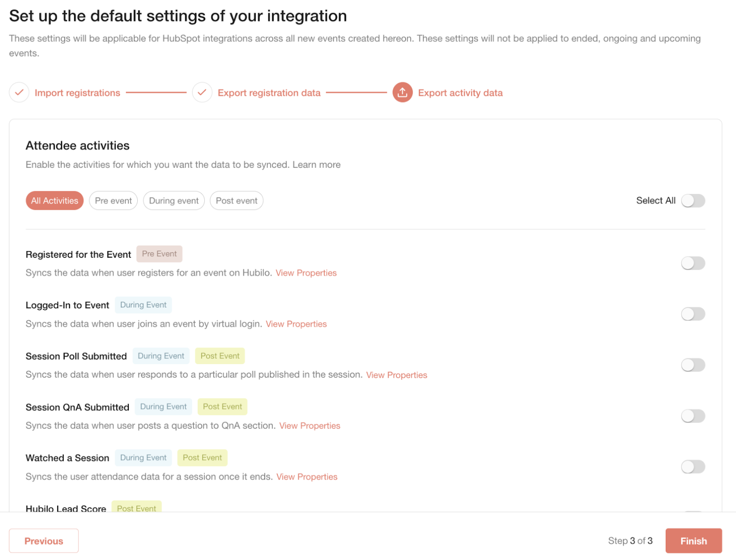Enable Logged-In to Event toggle
This screenshot has width=736, height=560.
coord(693,314)
